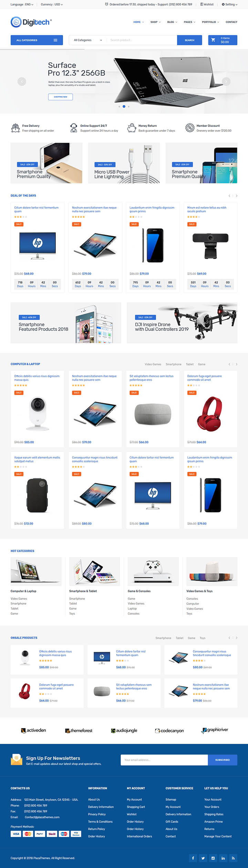The width and height of the screenshot is (248, 868).
Task: Open the Wishlist icon link
Action: [207, 4]
